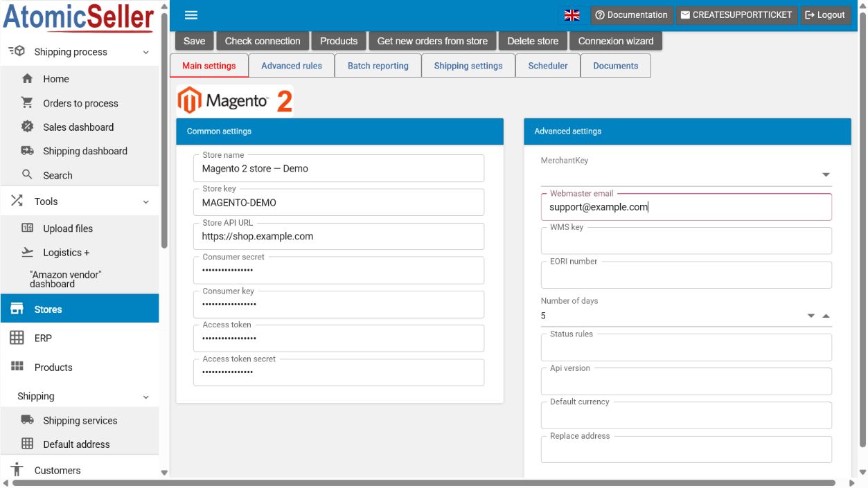Click the Customers person icon
The image size is (868, 488).
(17, 470)
